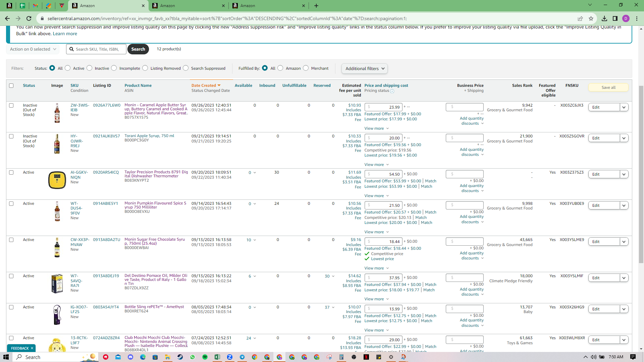Click Match beside Bottle Sling Featured Offer
Screen dimensions: 644x362
point(431,316)
